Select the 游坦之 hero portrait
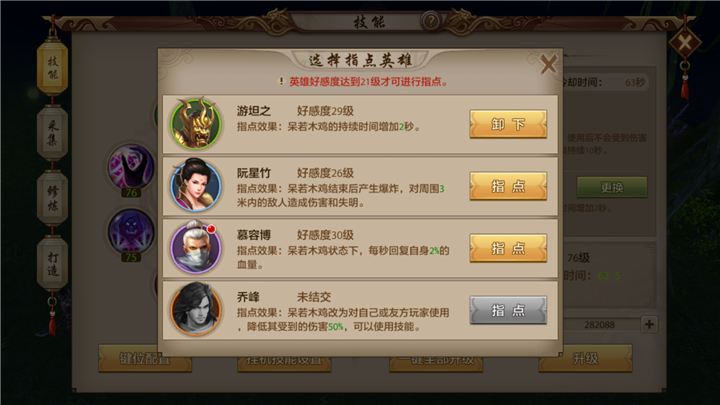The height and width of the screenshot is (405, 720). 196,124
